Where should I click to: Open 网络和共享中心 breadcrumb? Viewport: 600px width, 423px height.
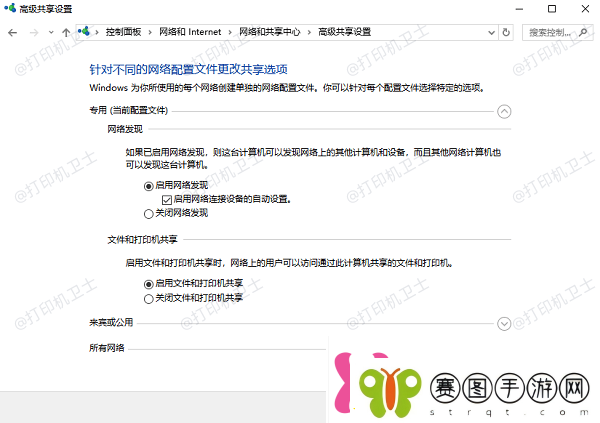(x=269, y=32)
